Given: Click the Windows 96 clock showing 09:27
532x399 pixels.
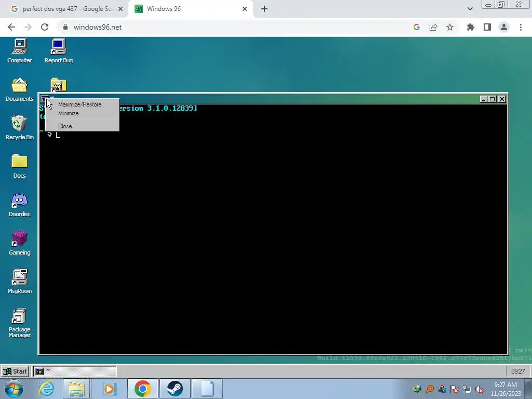Looking at the screenshot, I should [x=518, y=371].
